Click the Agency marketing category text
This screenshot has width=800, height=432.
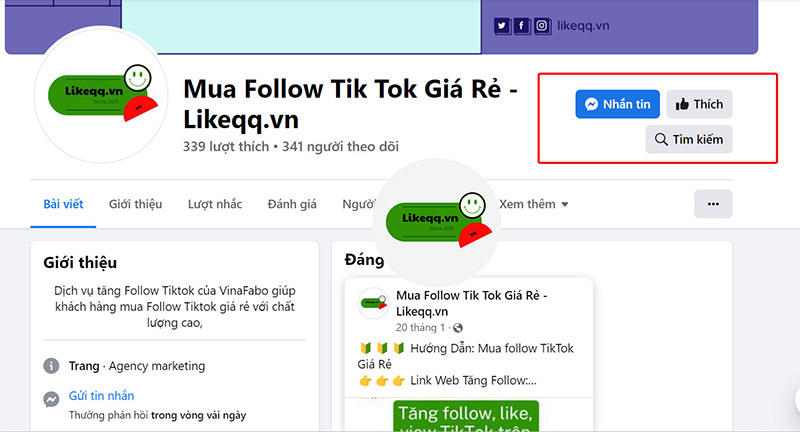tap(157, 366)
